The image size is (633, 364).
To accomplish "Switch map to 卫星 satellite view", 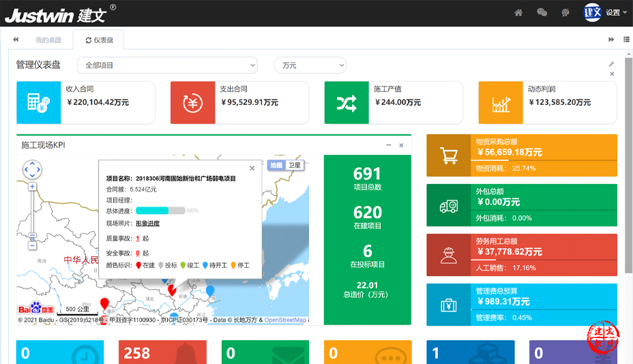I will click(x=294, y=166).
